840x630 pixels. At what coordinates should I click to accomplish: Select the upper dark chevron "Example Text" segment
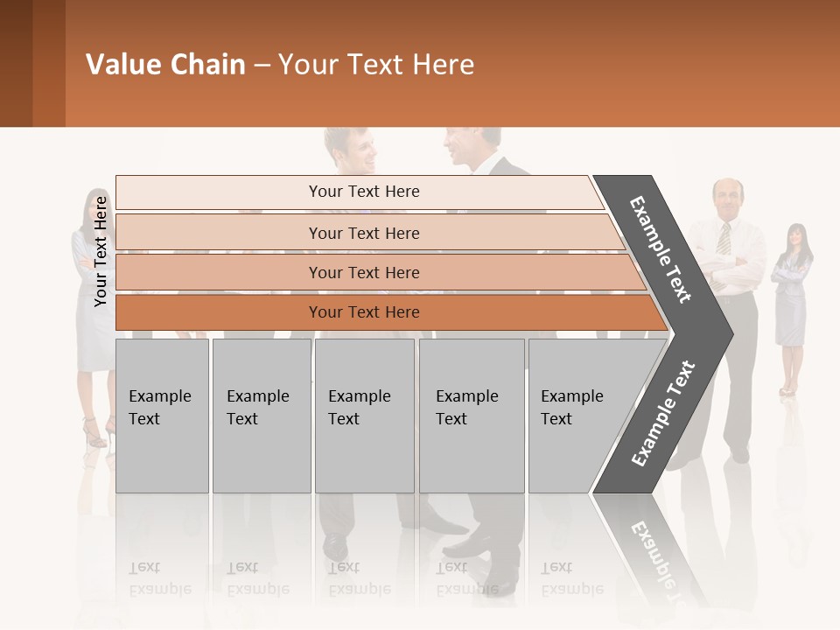(661, 249)
